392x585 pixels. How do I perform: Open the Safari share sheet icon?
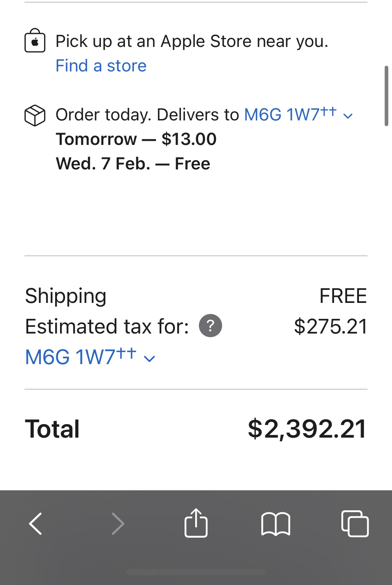pyautogui.click(x=196, y=523)
